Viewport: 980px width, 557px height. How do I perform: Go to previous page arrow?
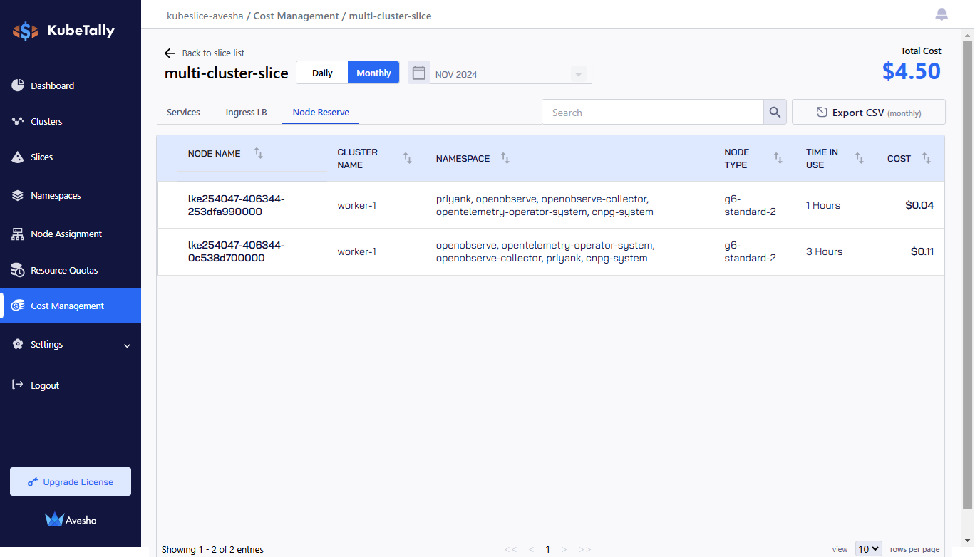coord(531,549)
